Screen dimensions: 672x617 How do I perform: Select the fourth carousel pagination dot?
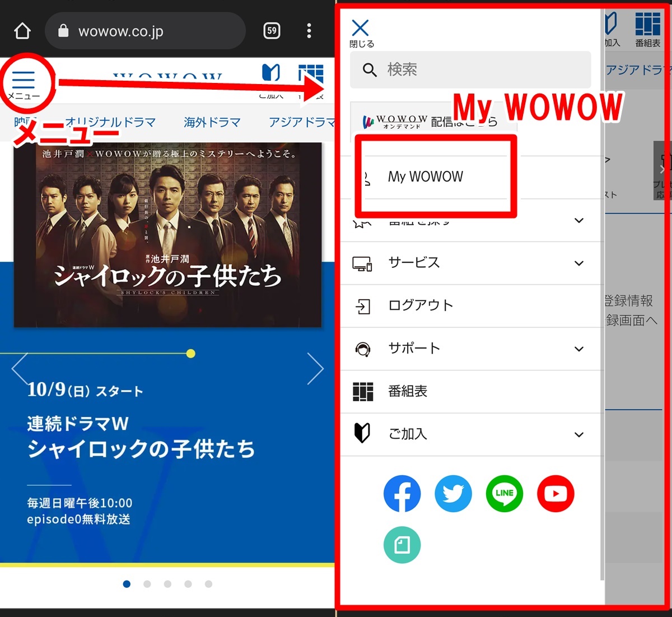pyautogui.click(x=188, y=584)
